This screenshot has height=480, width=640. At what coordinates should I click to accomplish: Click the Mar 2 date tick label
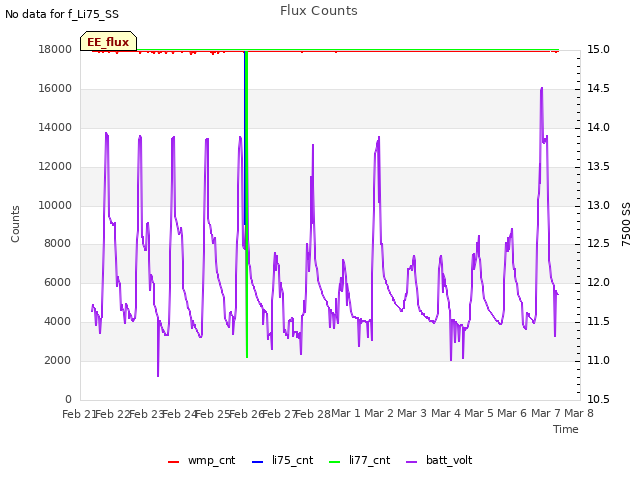coord(379,413)
